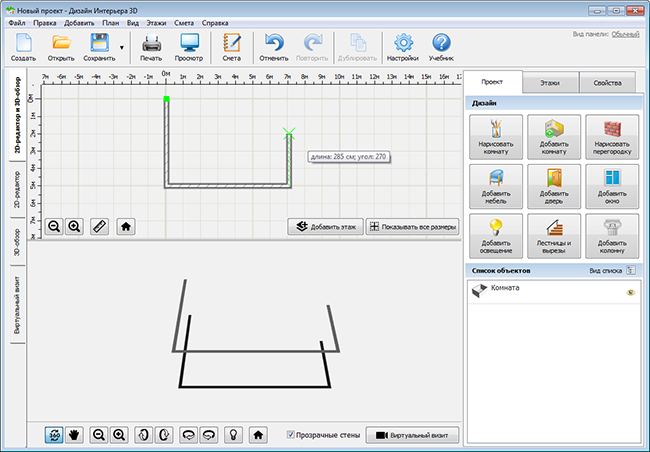Click the green start point of the wall
The height and width of the screenshot is (452, 650).
coord(167,99)
